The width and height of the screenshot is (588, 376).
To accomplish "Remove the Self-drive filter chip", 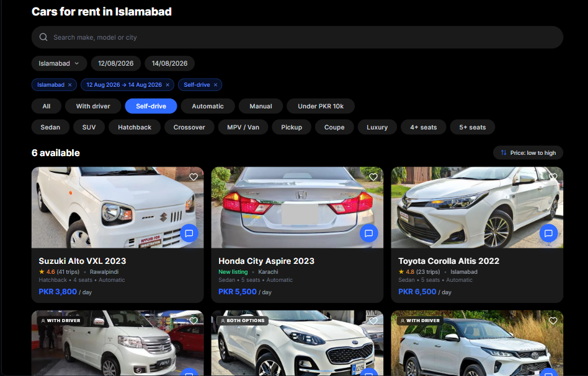I will (216, 85).
